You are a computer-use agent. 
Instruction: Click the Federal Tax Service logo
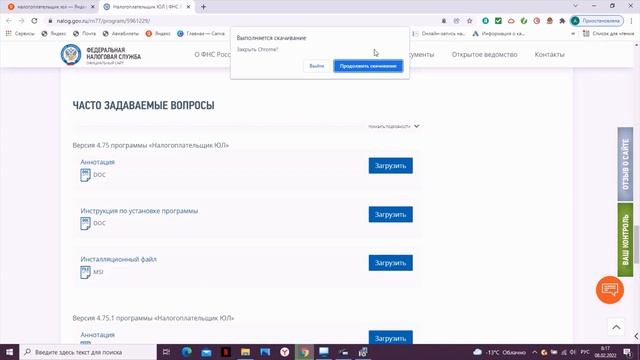pyautogui.click(x=71, y=54)
